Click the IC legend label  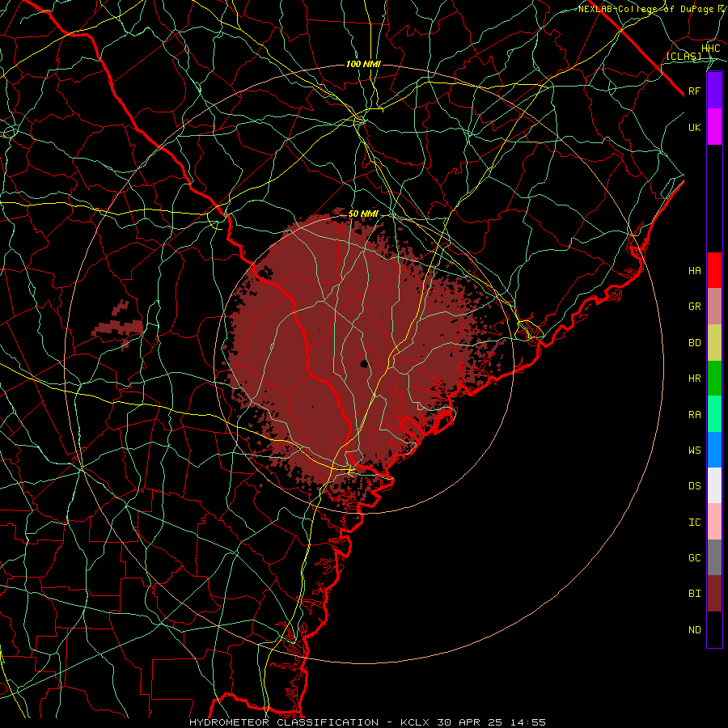point(695,523)
